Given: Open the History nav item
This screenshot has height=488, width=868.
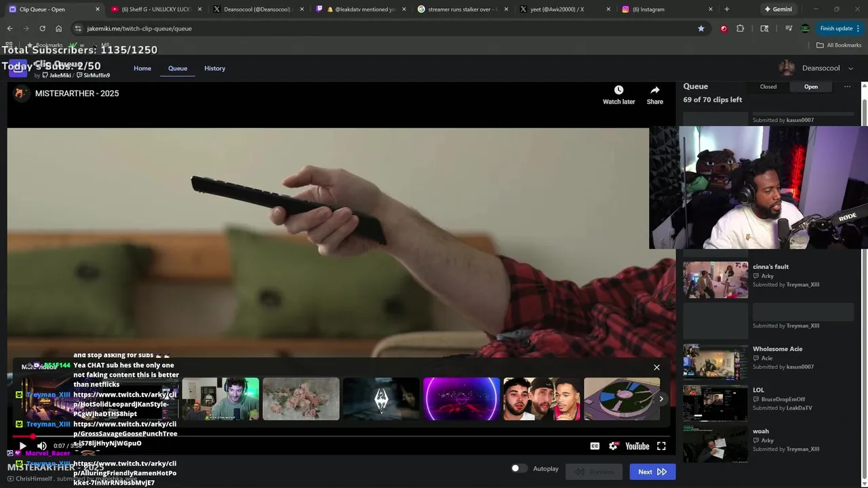Looking at the screenshot, I should pyautogui.click(x=214, y=68).
